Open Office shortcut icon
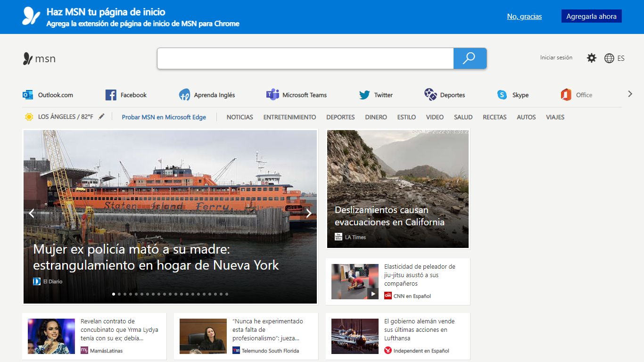 (566, 95)
